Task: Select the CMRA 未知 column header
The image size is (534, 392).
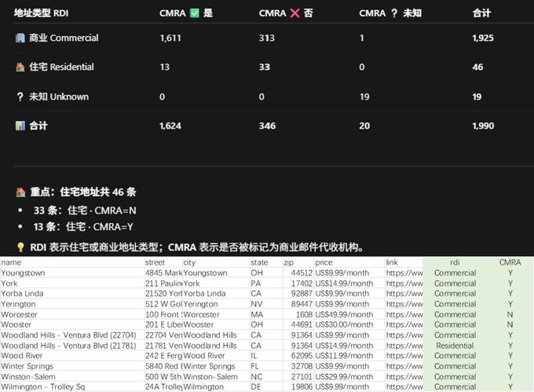Action: pos(390,13)
